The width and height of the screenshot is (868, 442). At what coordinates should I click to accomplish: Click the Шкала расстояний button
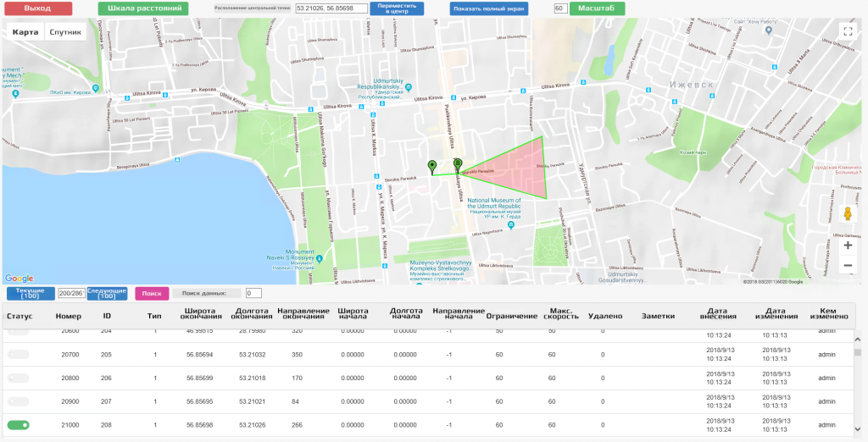click(x=142, y=8)
